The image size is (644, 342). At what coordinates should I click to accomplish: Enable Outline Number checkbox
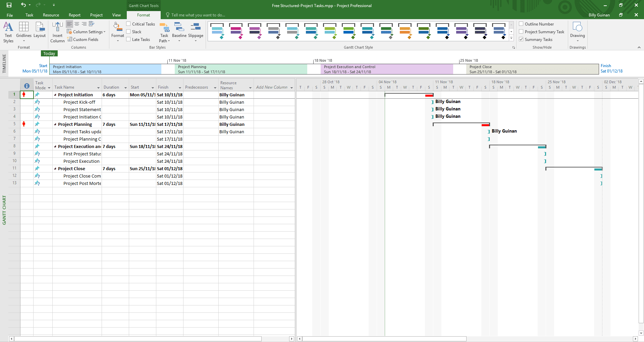[521, 24]
